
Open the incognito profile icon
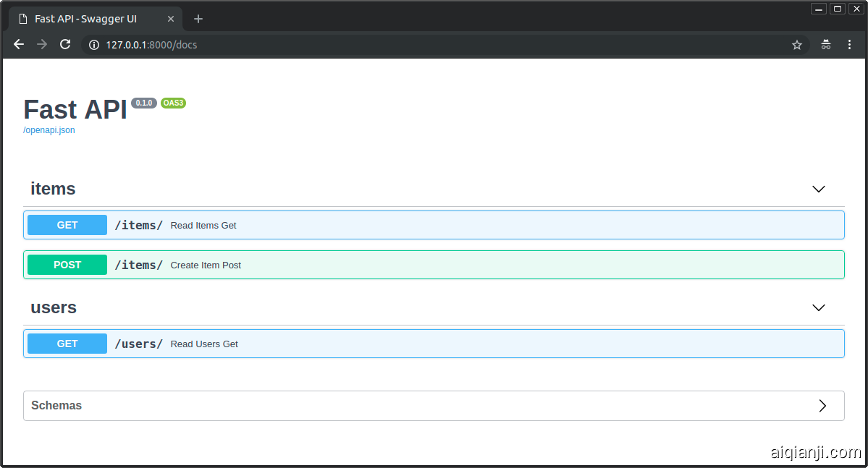[x=826, y=45]
